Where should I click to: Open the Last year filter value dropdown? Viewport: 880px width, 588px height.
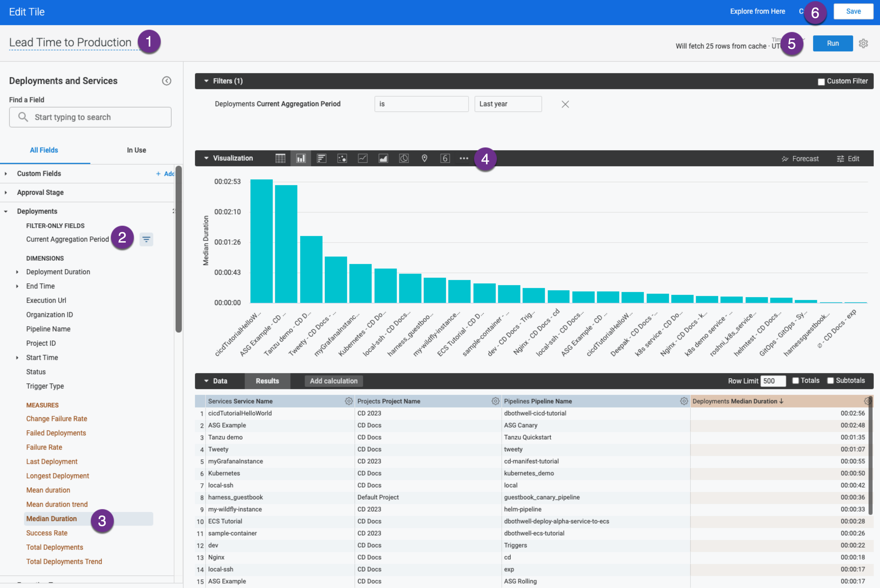click(x=508, y=104)
